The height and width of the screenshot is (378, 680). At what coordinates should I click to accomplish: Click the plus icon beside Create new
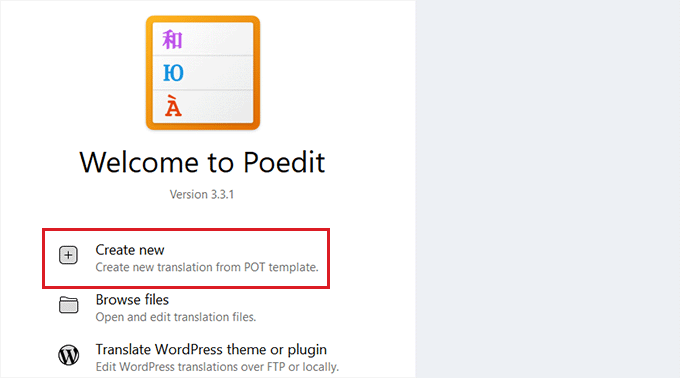coord(68,255)
